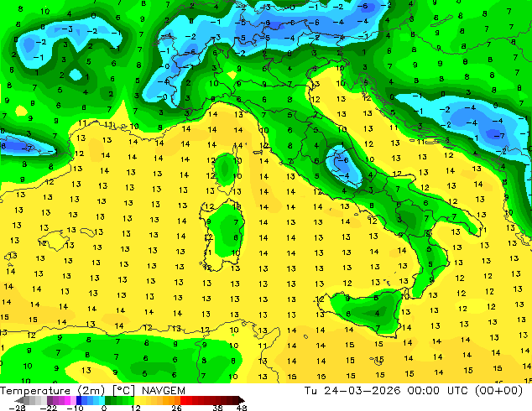Screen dimensions: 532x411
Task: Click the dark blue segment of the color scale
Action: pyautogui.click(x=79, y=400)
